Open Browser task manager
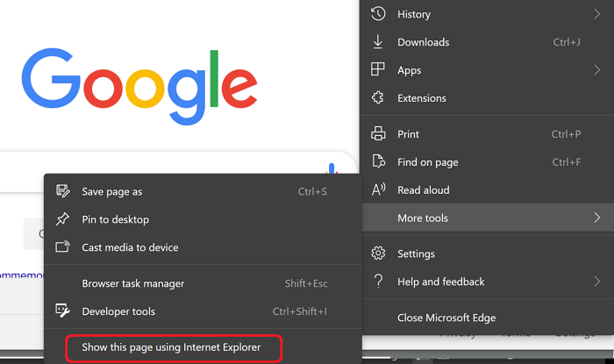 (203, 283)
